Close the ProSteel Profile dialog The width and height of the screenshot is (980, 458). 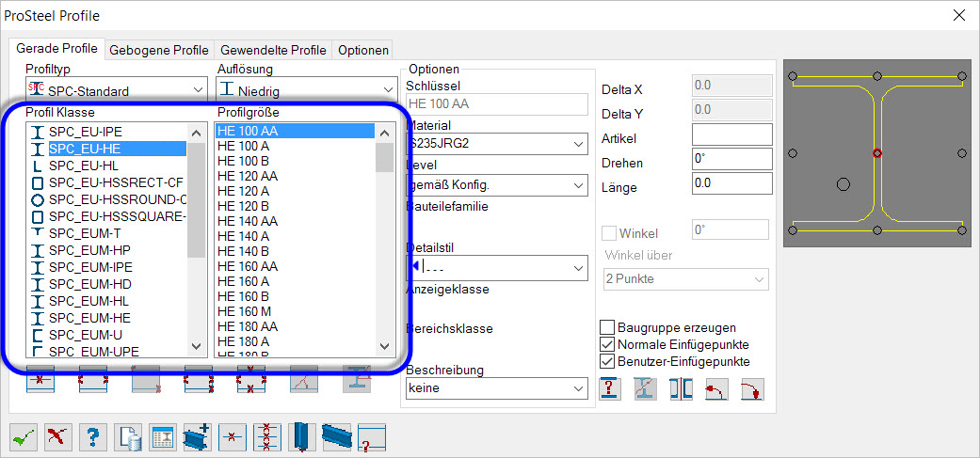pyautogui.click(x=958, y=16)
